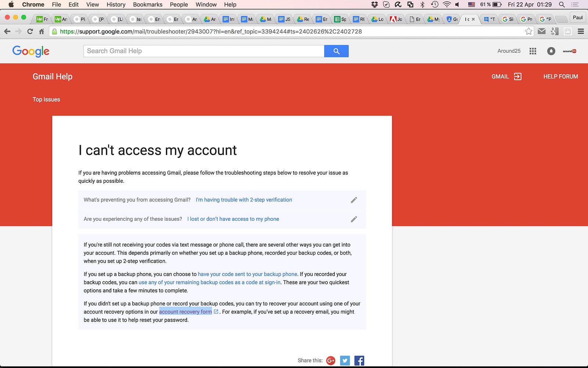Switch to the green Sheets "Sp" tab
The image size is (588, 368).
tap(341, 19)
